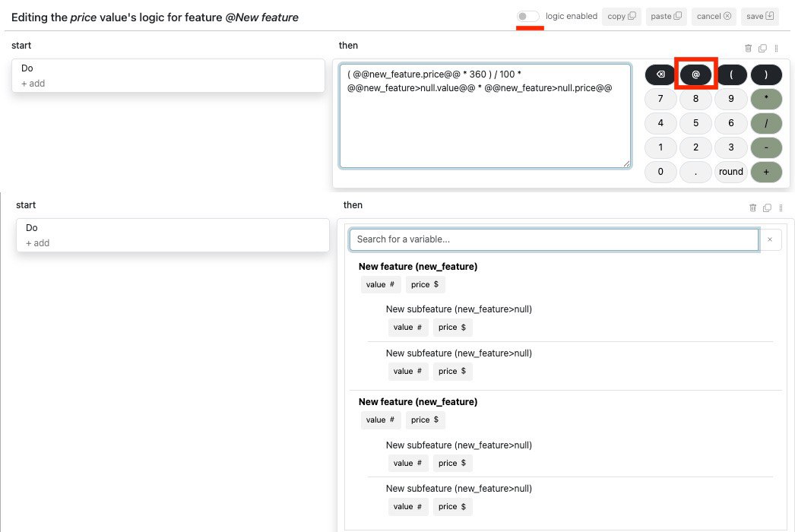This screenshot has height=532, width=795.
Task: Click the multiply operator key
Action: 765,99
